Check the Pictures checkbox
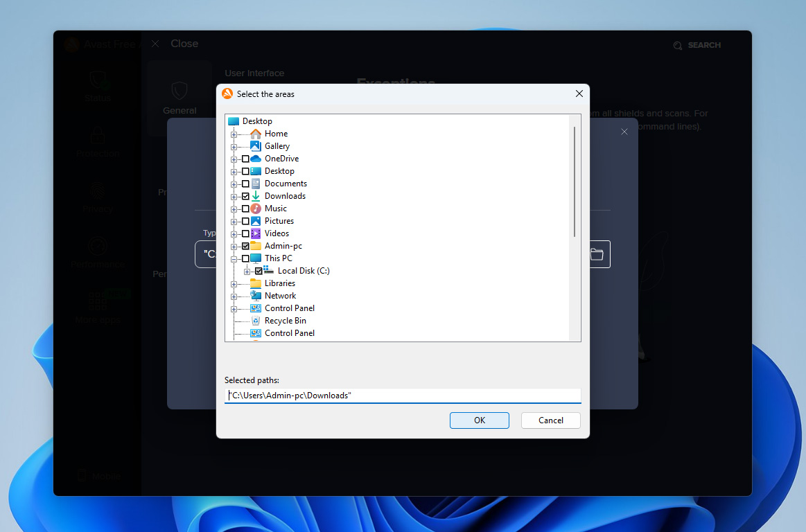 246,221
